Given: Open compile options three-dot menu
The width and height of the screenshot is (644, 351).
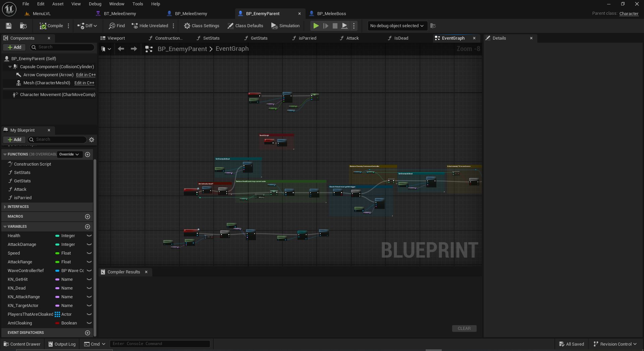Looking at the screenshot, I should click(68, 26).
